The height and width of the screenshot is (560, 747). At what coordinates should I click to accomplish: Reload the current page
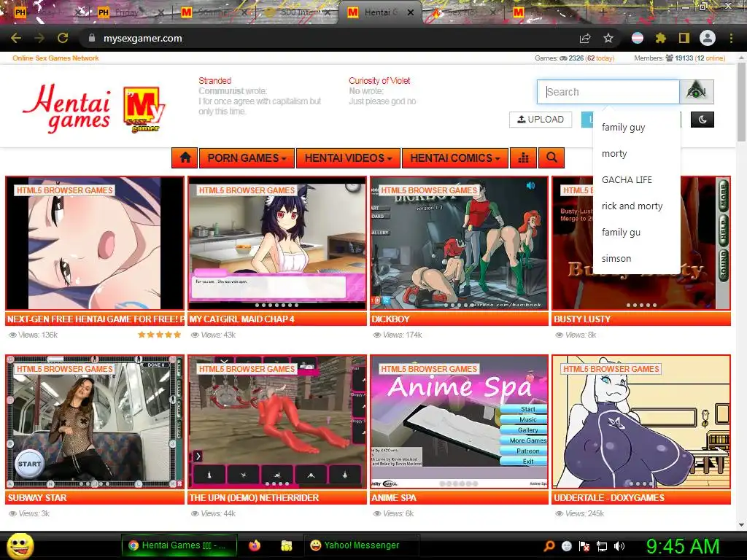[x=63, y=38]
